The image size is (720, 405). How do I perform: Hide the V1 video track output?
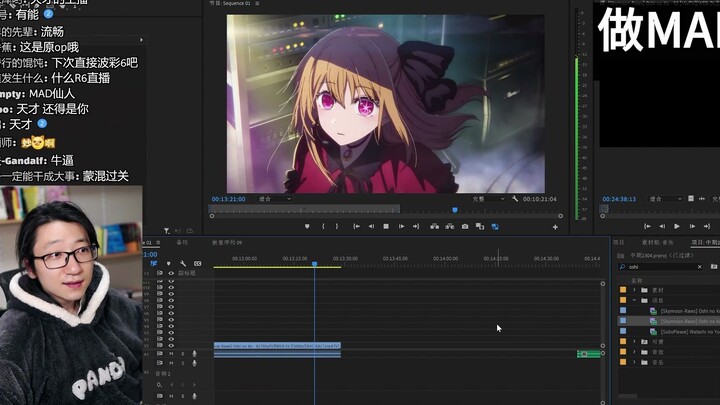tap(171, 345)
